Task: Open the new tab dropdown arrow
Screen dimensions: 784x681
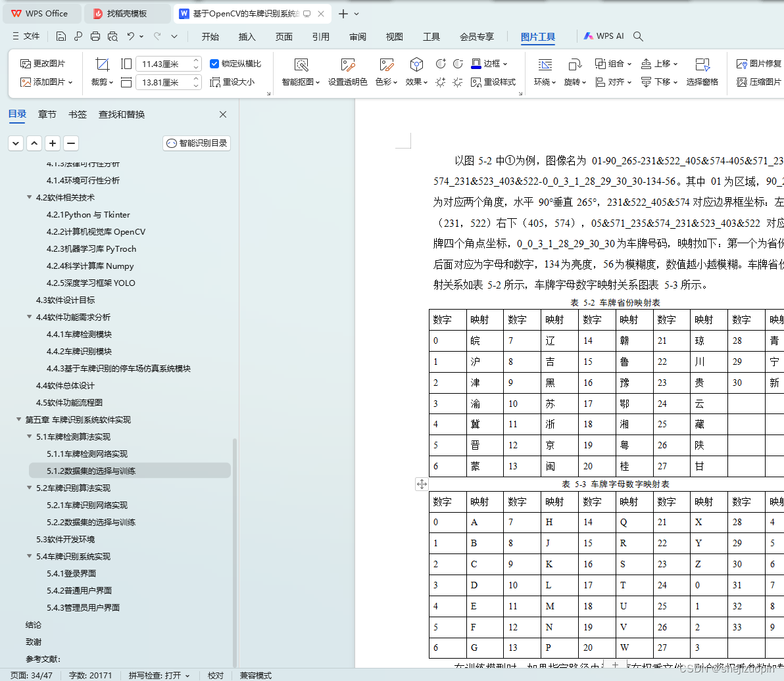Action: click(x=356, y=14)
